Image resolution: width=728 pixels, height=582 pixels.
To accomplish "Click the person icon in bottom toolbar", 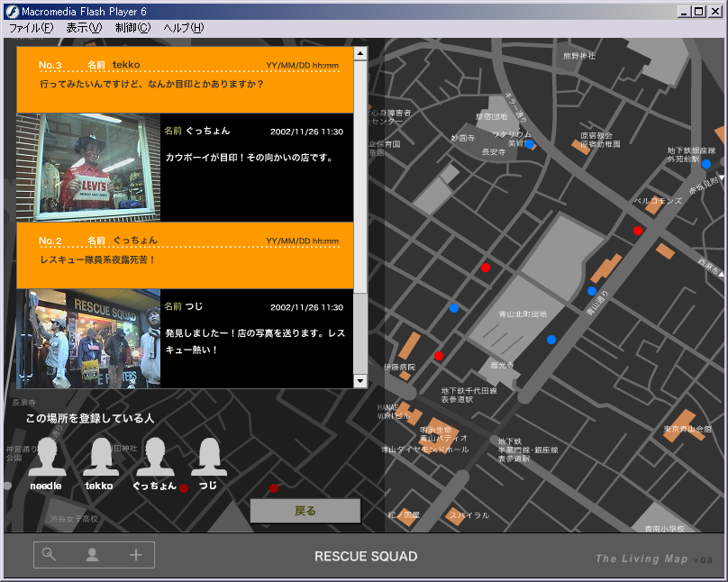I will tap(92, 555).
